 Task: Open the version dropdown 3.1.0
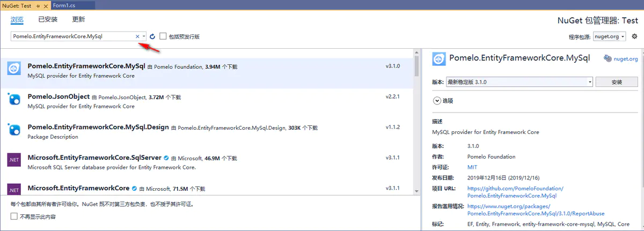(519, 82)
